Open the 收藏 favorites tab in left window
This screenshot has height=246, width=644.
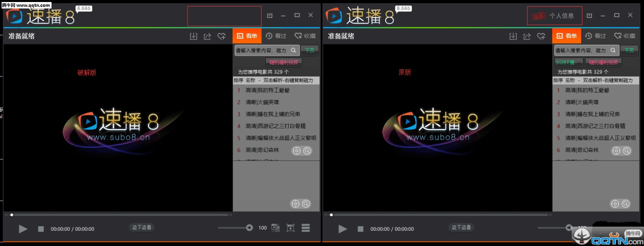point(305,36)
